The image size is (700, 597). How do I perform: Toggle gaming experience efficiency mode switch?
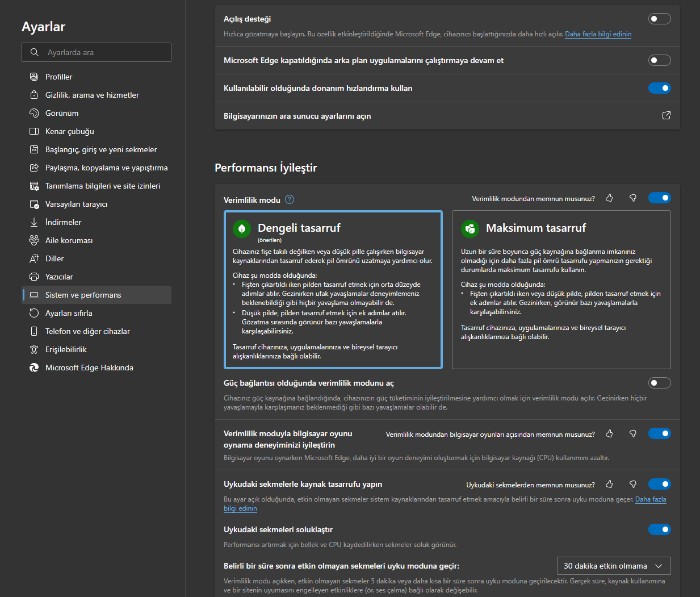pos(660,433)
